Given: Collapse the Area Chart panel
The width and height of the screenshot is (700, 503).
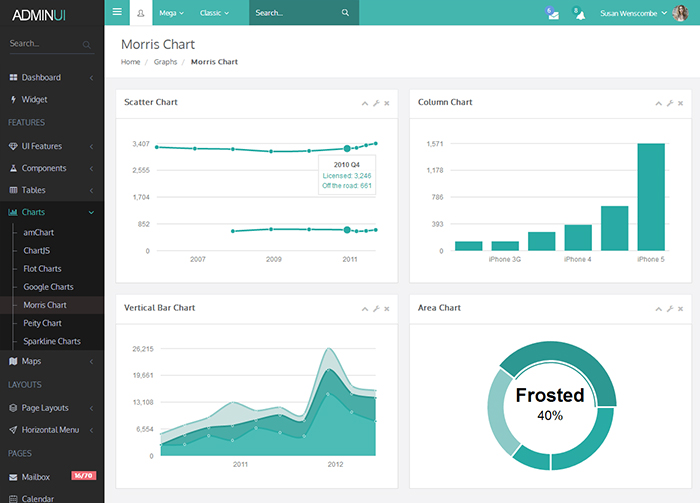Looking at the screenshot, I should click(658, 309).
